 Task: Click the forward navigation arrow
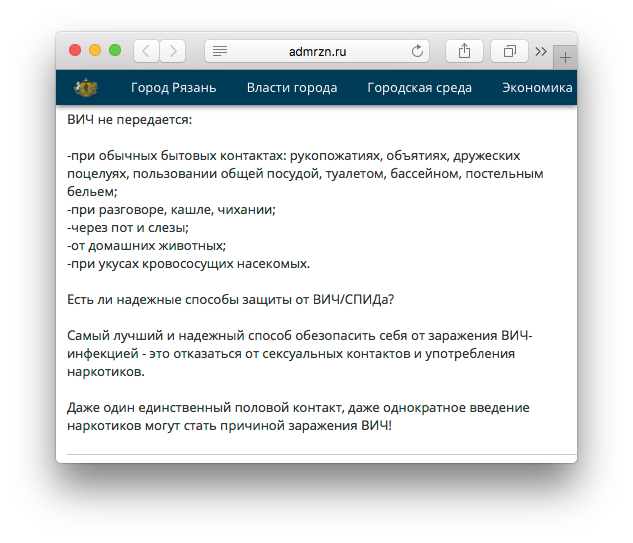172,50
